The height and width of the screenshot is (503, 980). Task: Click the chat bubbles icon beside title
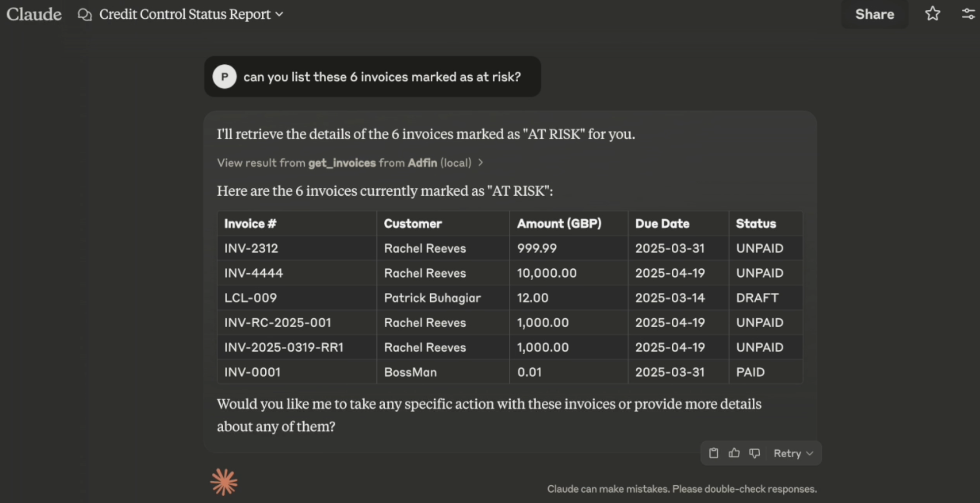tap(85, 15)
